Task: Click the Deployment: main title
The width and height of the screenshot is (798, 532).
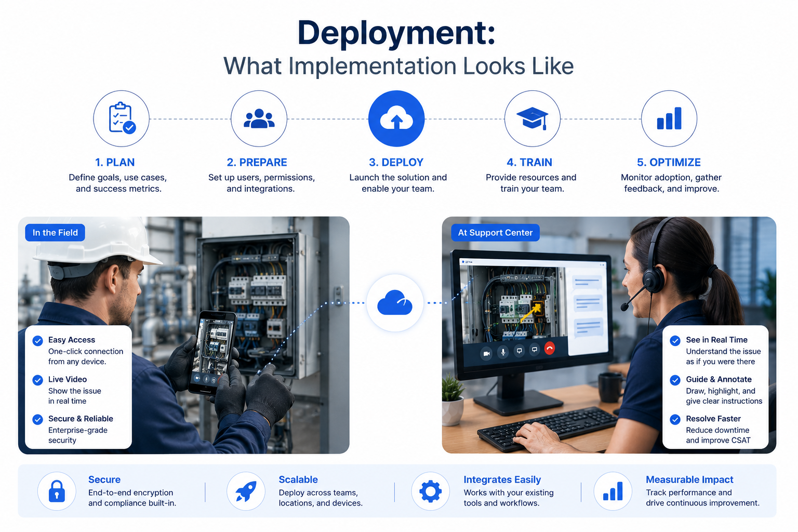Action: (396, 33)
